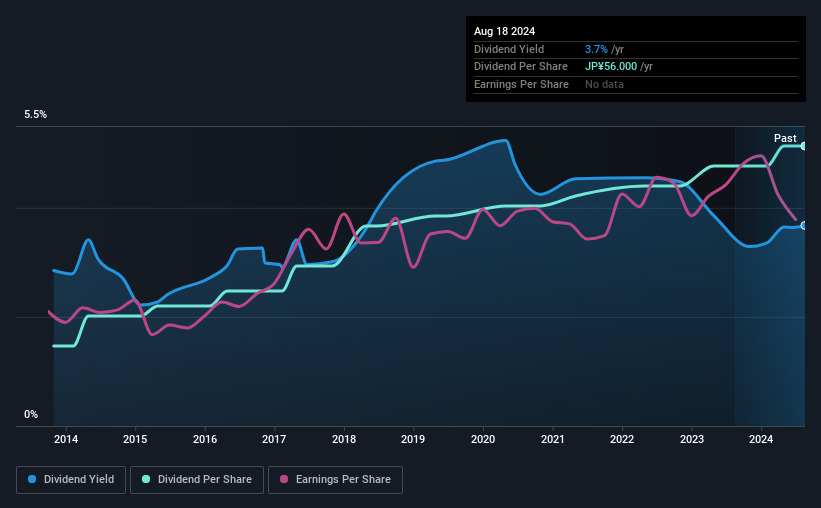The width and height of the screenshot is (821, 508).
Task: Click the blue Dividend Yield endpoint marker
Action: 804,226
